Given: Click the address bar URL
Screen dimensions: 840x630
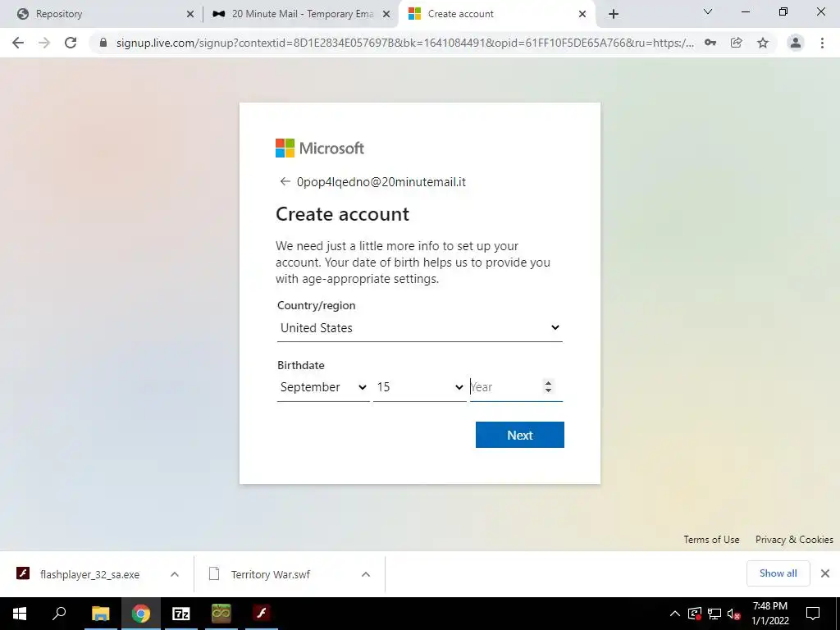Looking at the screenshot, I should 404,43.
